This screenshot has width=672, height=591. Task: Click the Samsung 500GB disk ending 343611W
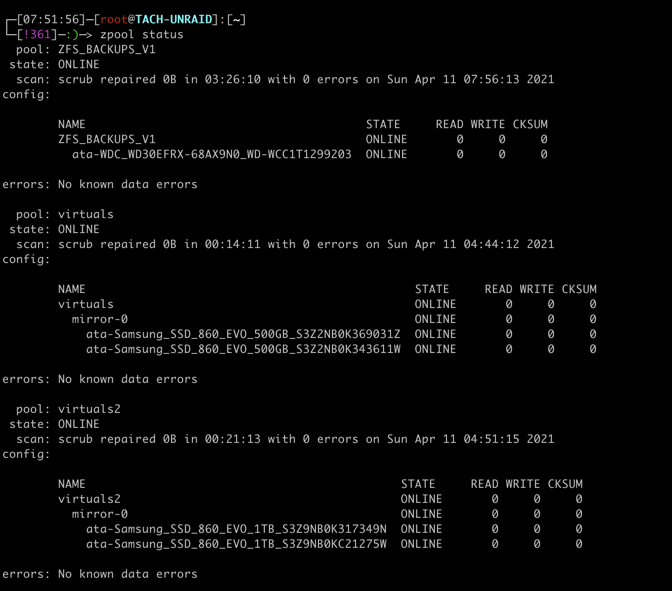243,349
